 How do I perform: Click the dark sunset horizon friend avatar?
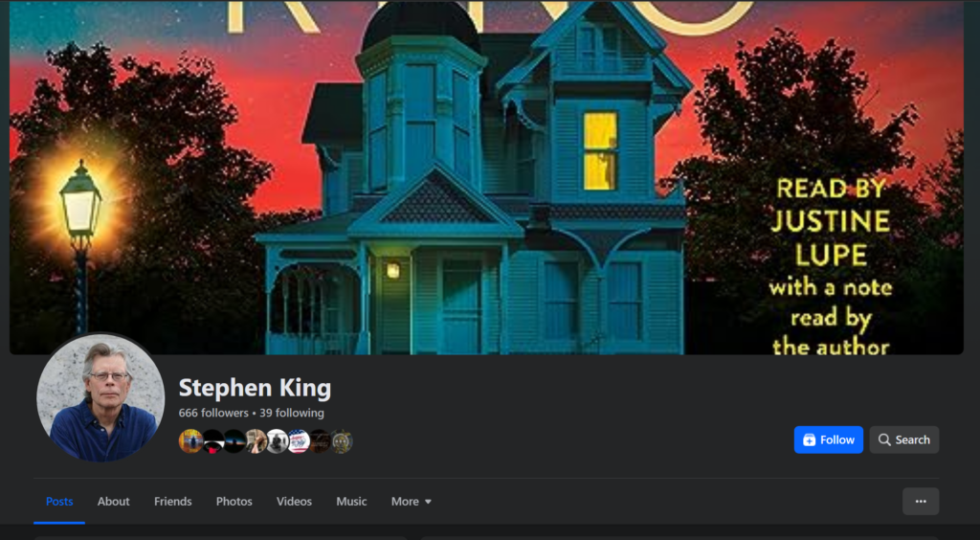(x=234, y=441)
